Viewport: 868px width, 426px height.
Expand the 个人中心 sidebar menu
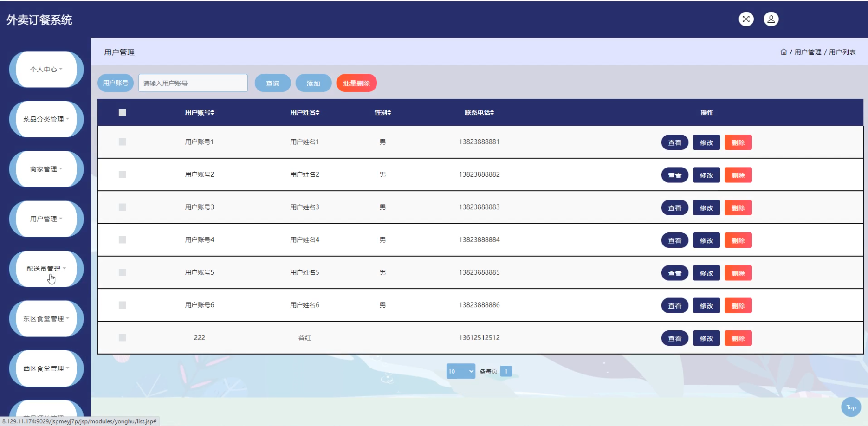tap(46, 69)
